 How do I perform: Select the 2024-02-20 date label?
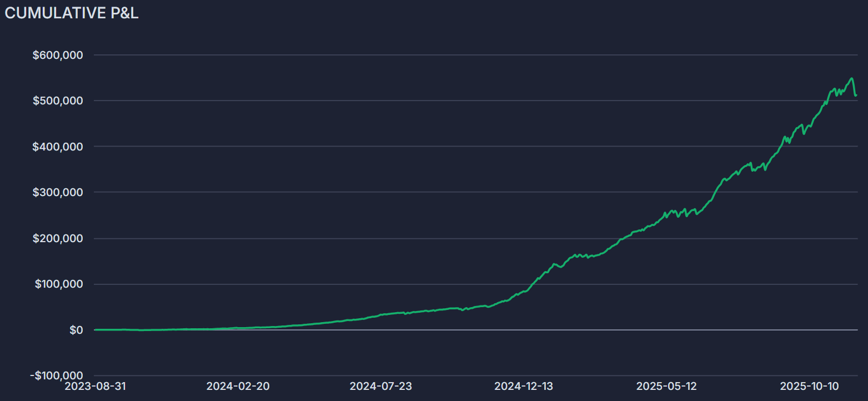pos(237,386)
